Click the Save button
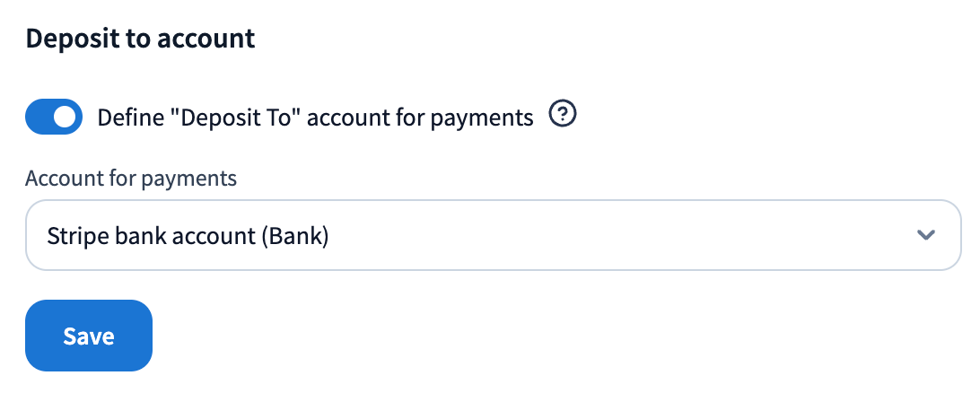Screen dimensions: 980x393 tap(89, 336)
